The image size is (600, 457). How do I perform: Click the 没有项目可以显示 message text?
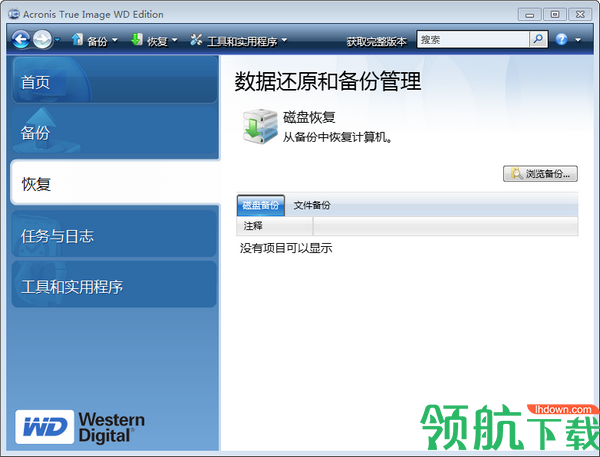click(x=286, y=248)
